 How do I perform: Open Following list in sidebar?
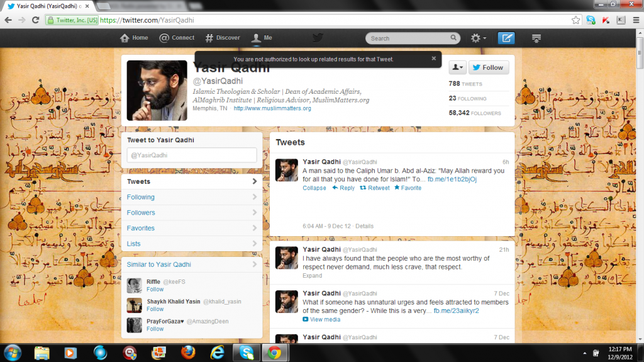192,197
